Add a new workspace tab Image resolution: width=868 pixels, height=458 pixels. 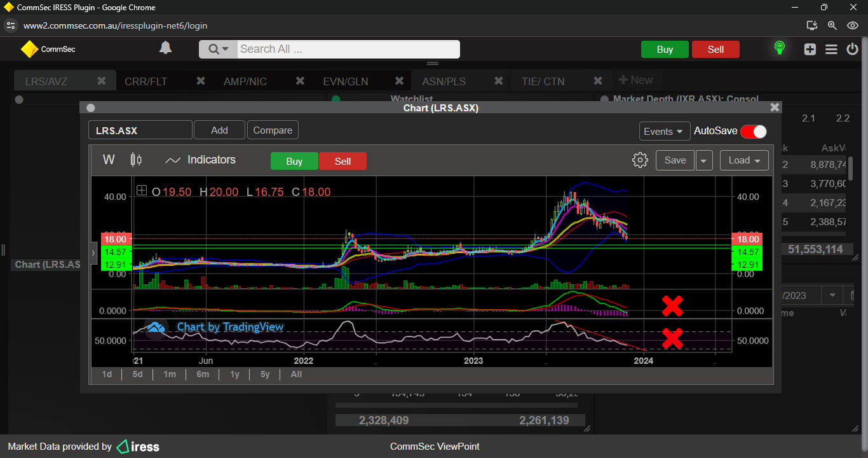[x=635, y=80]
